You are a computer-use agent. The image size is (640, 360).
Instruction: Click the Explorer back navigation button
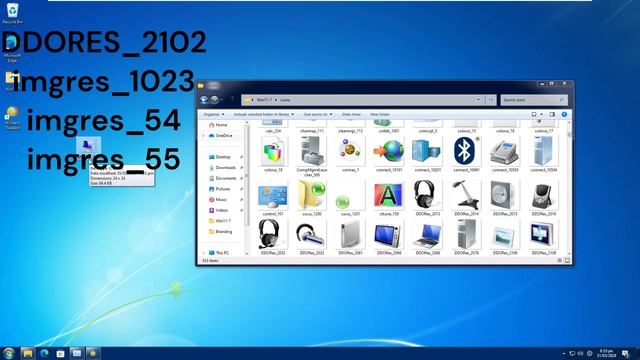(x=204, y=100)
